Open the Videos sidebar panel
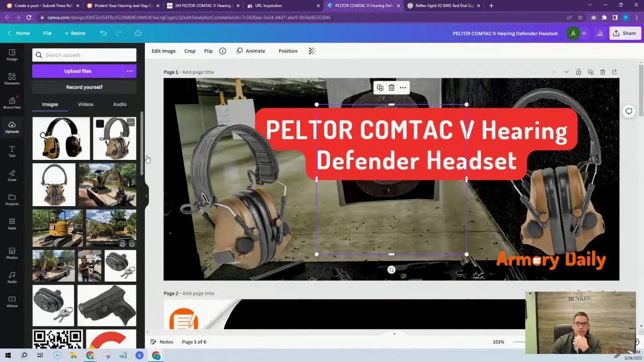 pyautogui.click(x=12, y=301)
